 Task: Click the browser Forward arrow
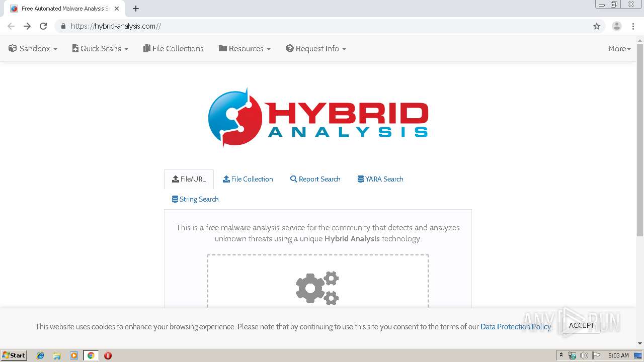click(x=27, y=26)
